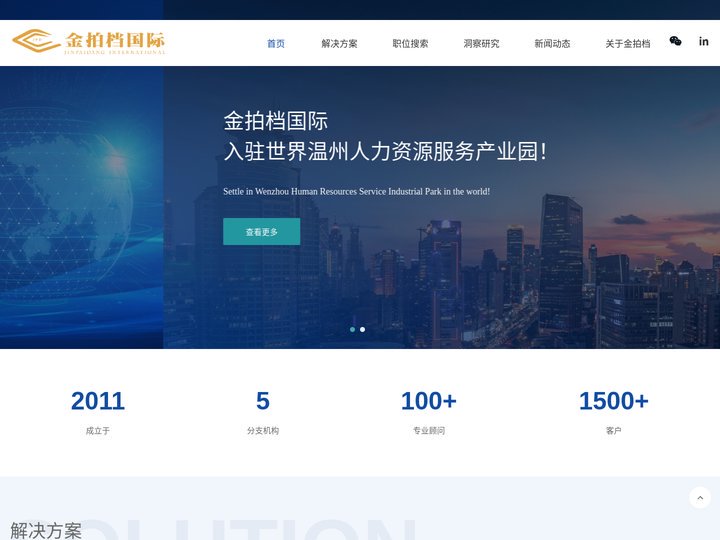The width and height of the screenshot is (720, 540).
Task: Open 洞察研究 menu item
Action: click(x=481, y=44)
